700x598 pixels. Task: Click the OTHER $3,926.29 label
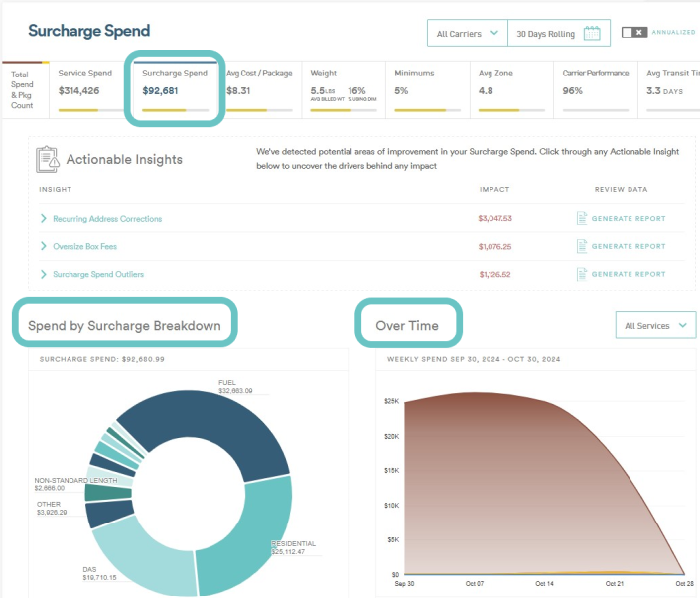(x=52, y=508)
